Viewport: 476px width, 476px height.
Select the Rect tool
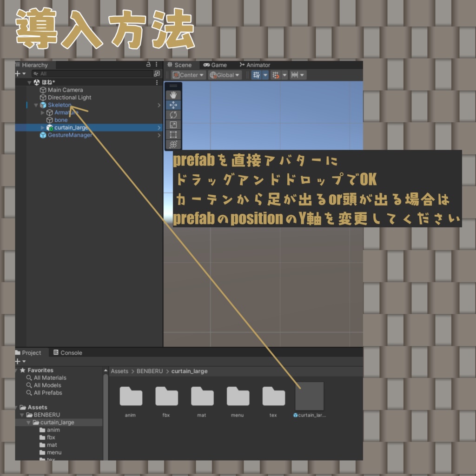[173, 134]
